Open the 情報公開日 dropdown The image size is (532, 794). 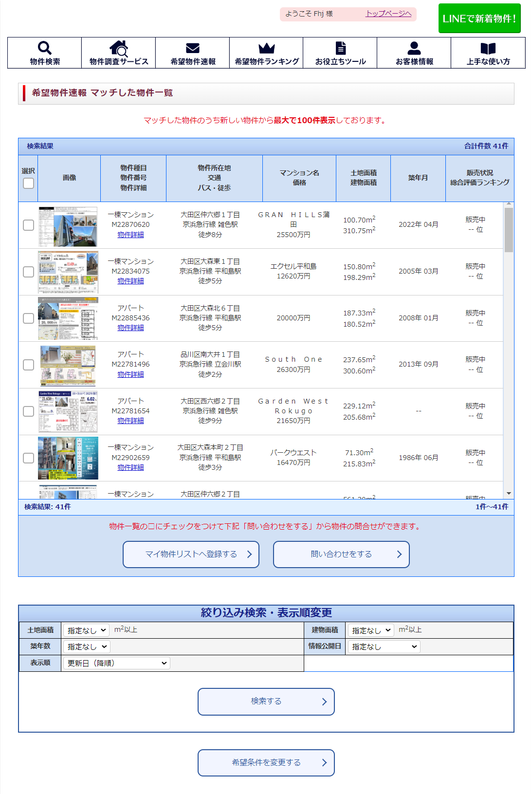(x=384, y=646)
